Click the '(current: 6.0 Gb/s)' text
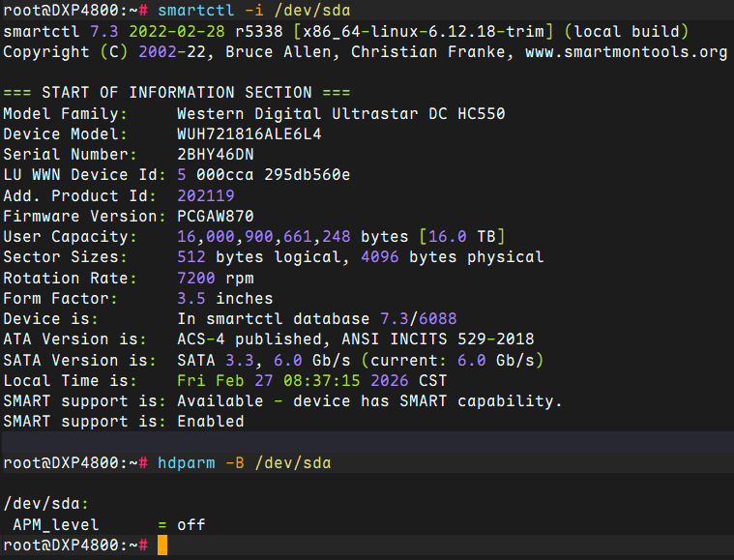The width and height of the screenshot is (734, 560). tap(453, 361)
